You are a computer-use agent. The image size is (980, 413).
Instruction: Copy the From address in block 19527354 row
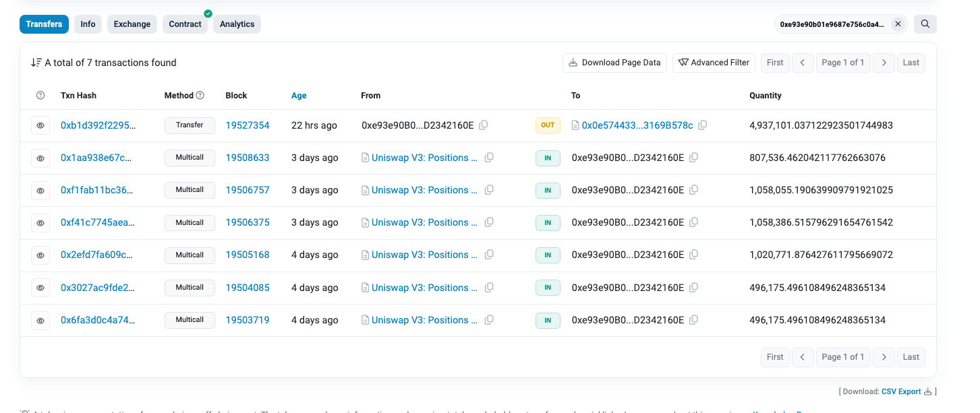484,125
